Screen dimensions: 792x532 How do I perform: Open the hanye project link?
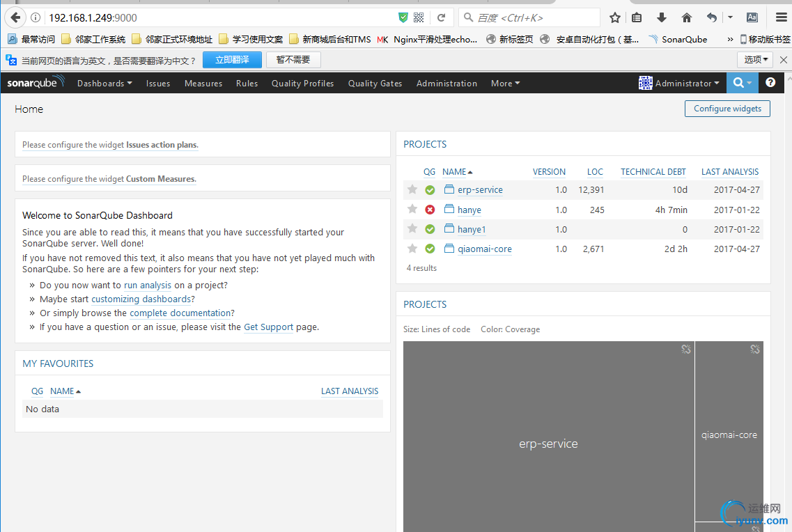[x=469, y=210]
